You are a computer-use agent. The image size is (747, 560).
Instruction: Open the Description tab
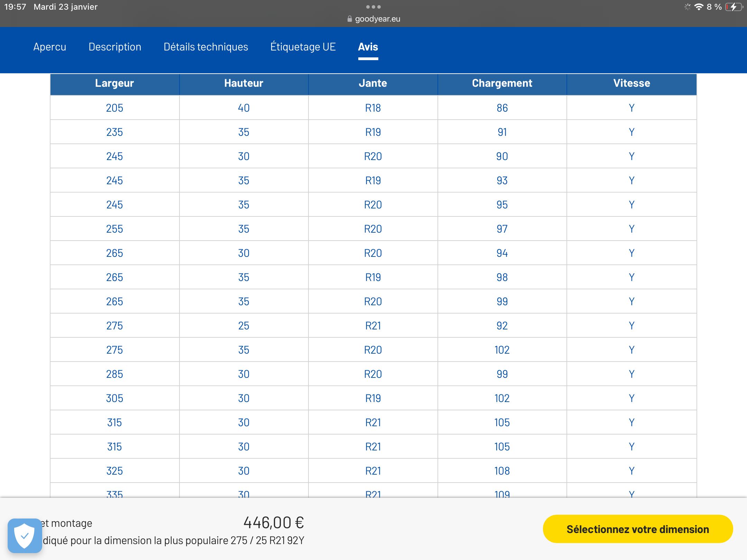pos(115,47)
